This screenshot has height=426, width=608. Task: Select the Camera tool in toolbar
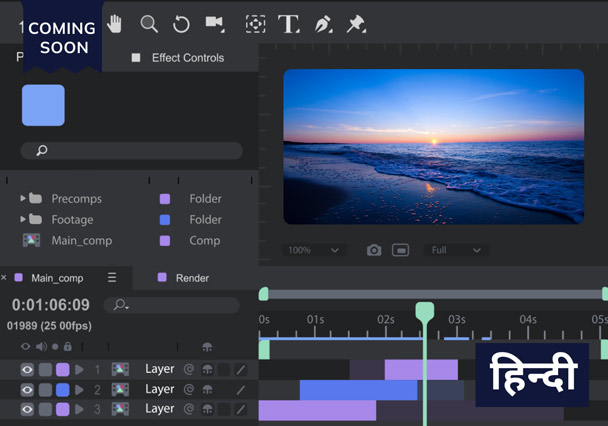click(x=214, y=24)
